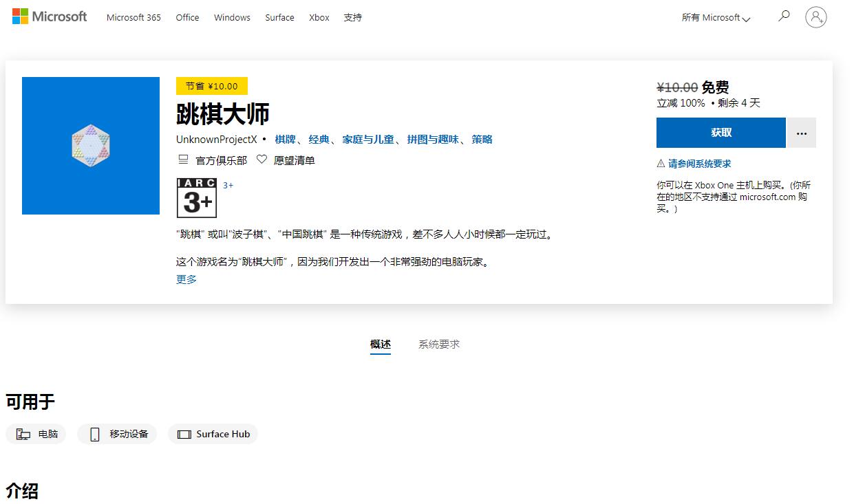The height and width of the screenshot is (504, 854).
Task: Click the UnknownProjectX publisher name
Action: (x=217, y=140)
